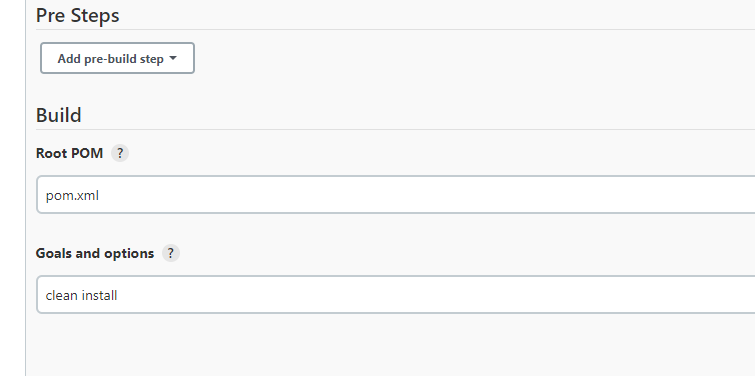The height and width of the screenshot is (376, 755).
Task: Click the divider line under Pre Steps
Action: click(x=395, y=29)
